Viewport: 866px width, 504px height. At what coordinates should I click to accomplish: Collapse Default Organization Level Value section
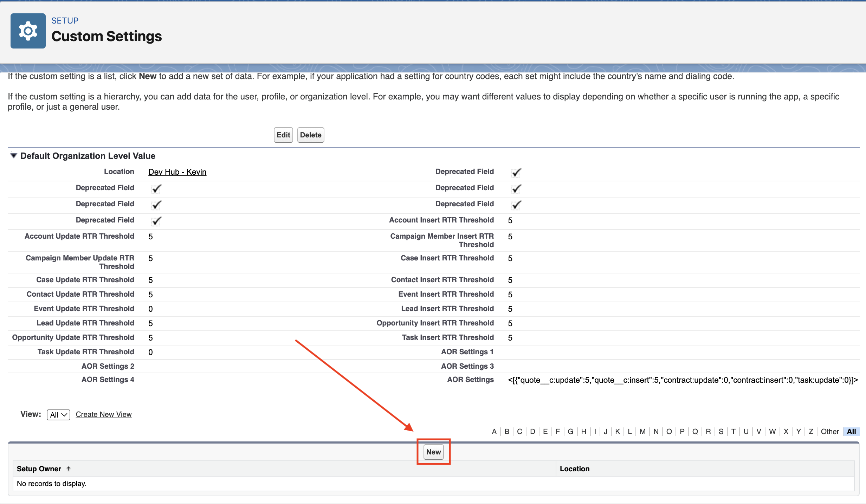tap(13, 156)
